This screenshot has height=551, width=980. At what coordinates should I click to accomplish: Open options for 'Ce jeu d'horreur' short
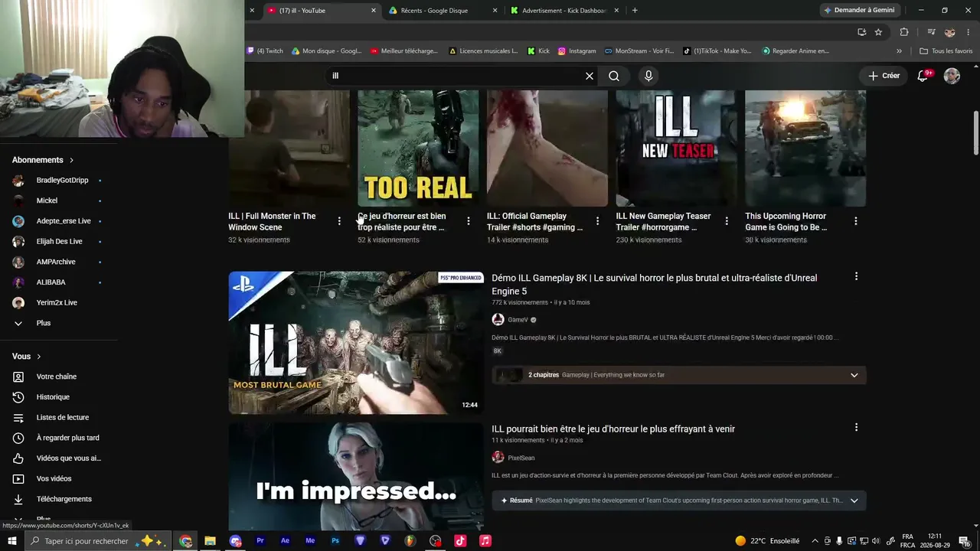469,221
